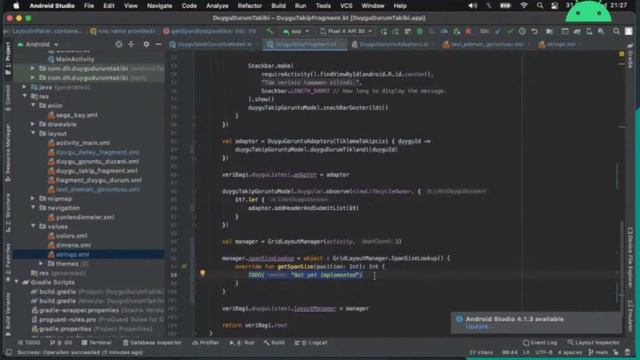Toggle the Structure tool window
This screenshot has width=640, height=360.
tap(8, 212)
